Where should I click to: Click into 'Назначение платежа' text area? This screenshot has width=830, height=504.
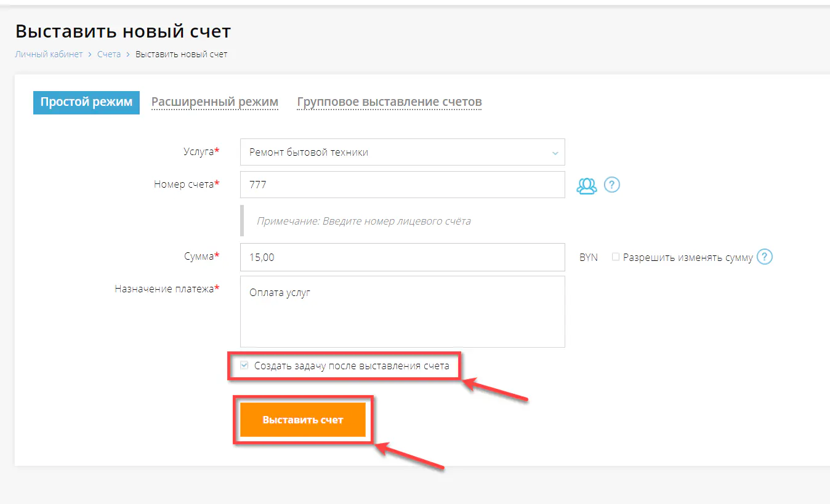[402, 311]
